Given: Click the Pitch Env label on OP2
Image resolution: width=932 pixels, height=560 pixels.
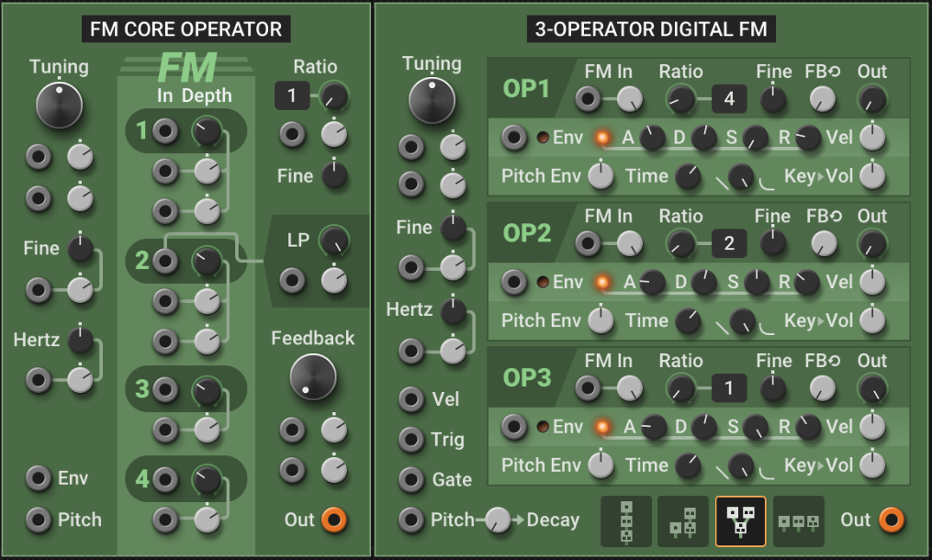Looking at the screenshot, I should point(541,320).
